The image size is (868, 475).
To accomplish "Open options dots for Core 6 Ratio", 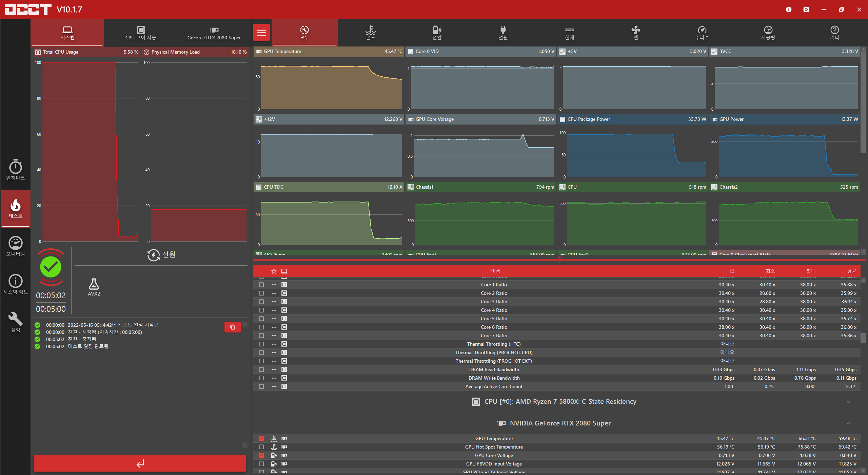I will pyautogui.click(x=274, y=327).
